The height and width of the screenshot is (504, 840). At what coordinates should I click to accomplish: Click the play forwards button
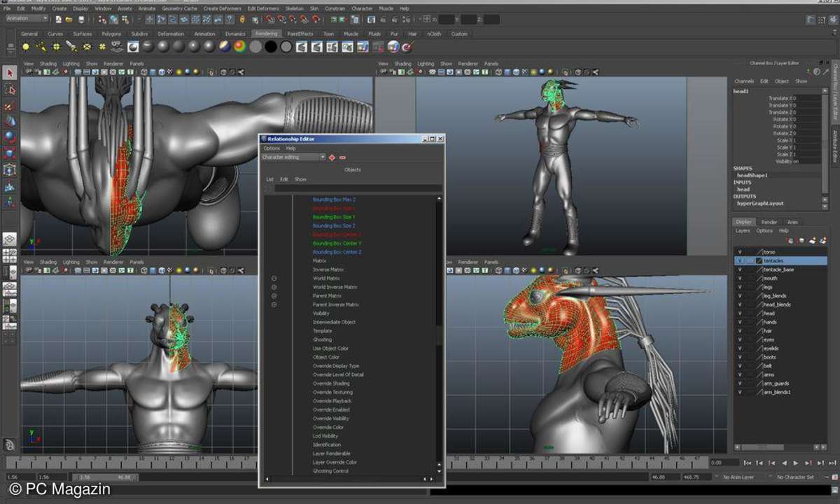796,463
